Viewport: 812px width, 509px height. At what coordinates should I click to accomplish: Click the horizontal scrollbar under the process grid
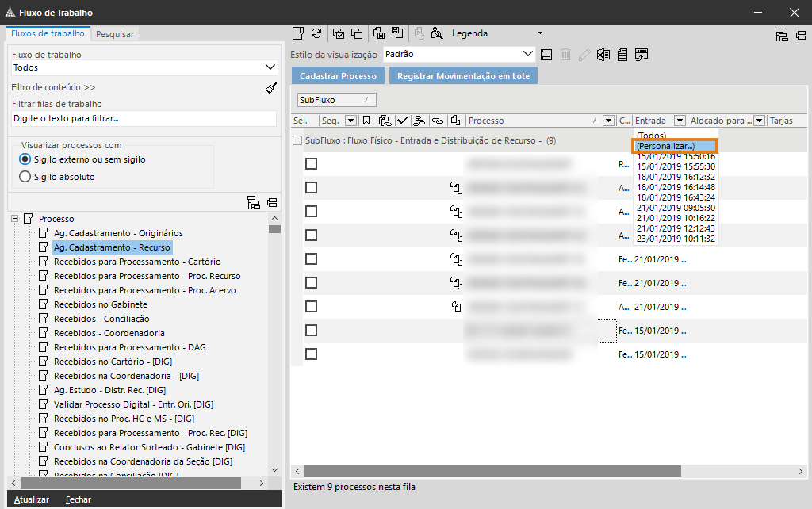492,471
